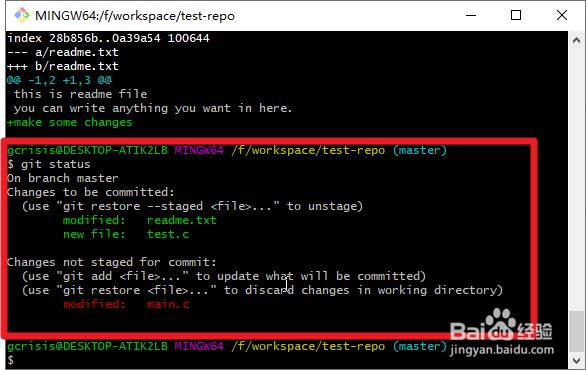This screenshot has height=370, width=586.
Task: Click the green 'readme.txt' modified entry
Action: [x=182, y=220]
